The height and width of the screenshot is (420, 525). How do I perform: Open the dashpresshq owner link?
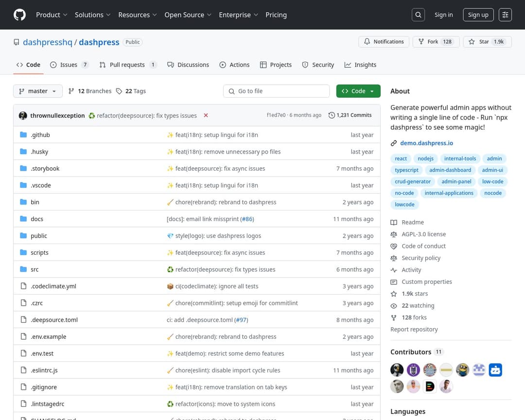pyautogui.click(x=48, y=42)
